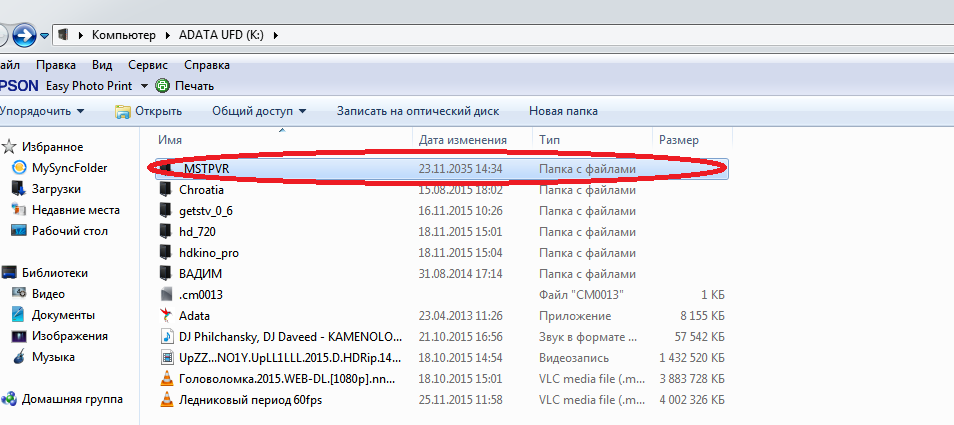Image resolution: width=954 pixels, height=425 pixels.
Task: Click the Adata application file icon
Action: (167, 315)
